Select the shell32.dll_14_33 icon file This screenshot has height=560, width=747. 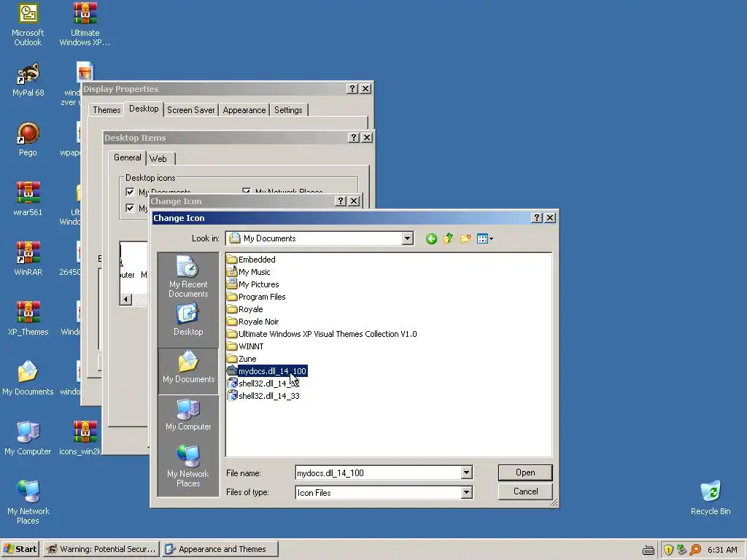pyautogui.click(x=263, y=396)
